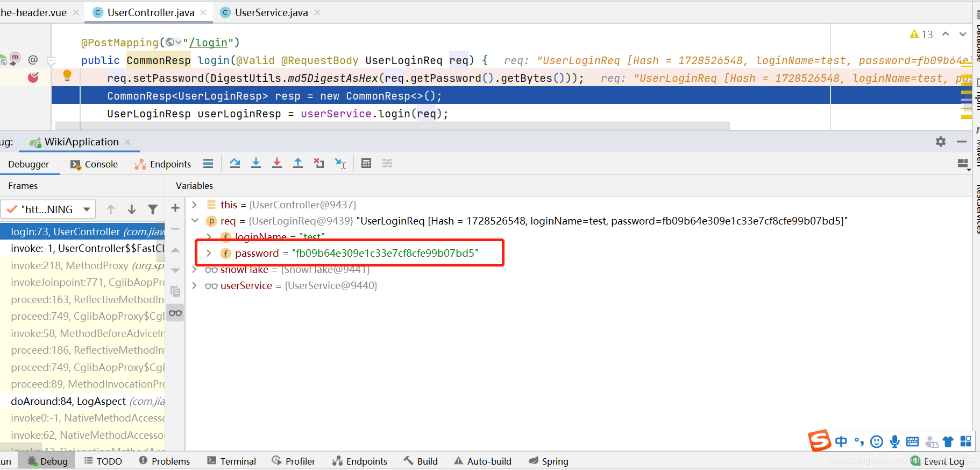The width and height of the screenshot is (980, 470).
Task: Select frame 'login:73, UserController'
Action: (x=82, y=232)
